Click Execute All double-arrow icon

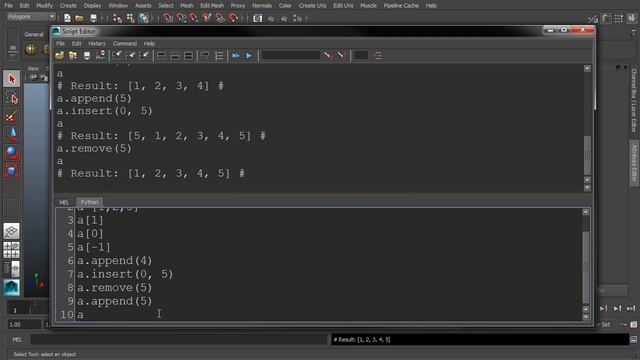tap(236, 56)
